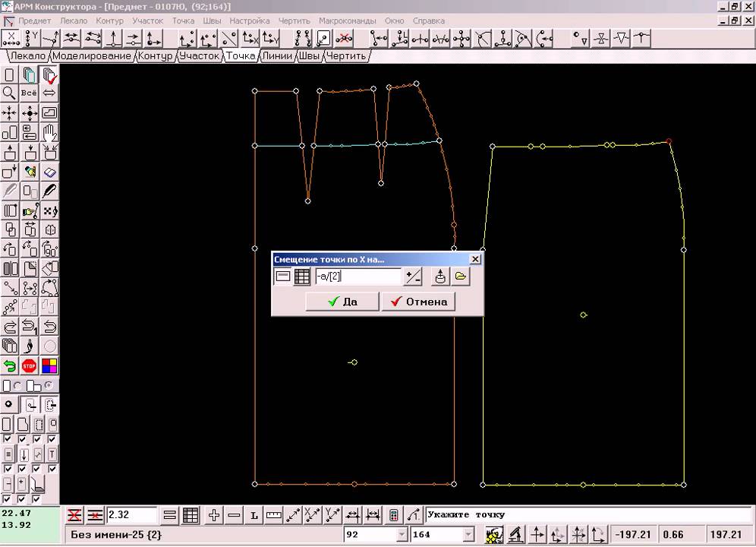Click the 2.32 value input field

[131, 515]
